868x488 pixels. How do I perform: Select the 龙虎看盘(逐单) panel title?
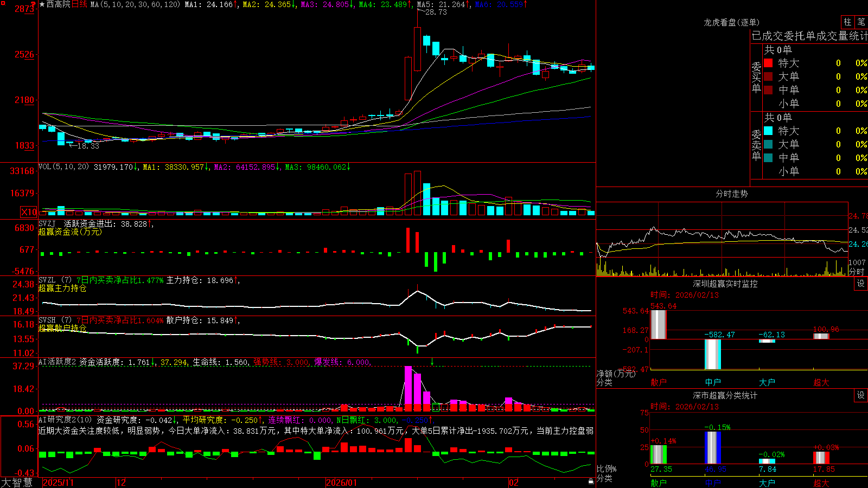tap(731, 22)
